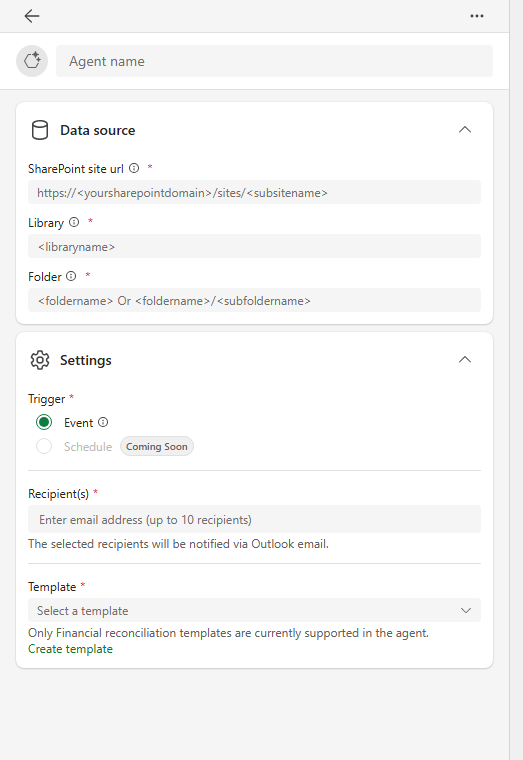523x760 pixels.
Task: Click the Coming Soon badge
Action: [x=157, y=446]
